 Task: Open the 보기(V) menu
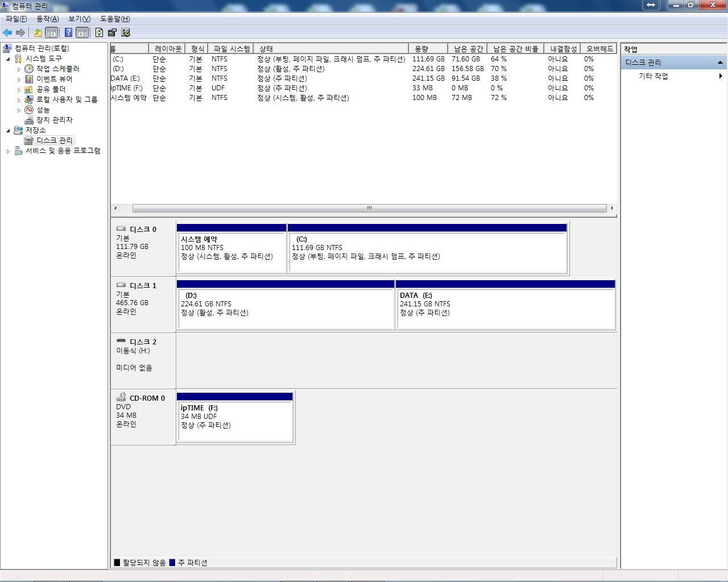tap(80, 19)
